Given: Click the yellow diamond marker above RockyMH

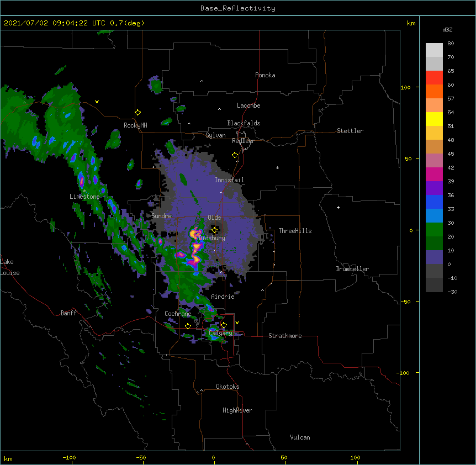Looking at the screenshot, I should click(138, 113).
